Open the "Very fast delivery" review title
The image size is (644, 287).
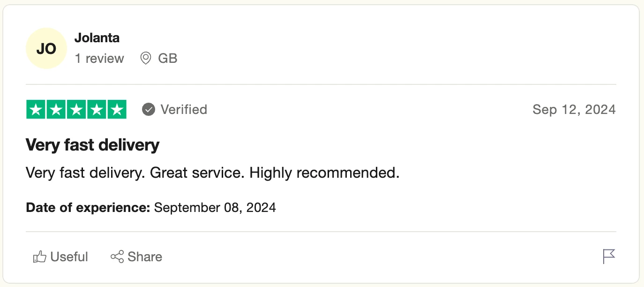(93, 145)
